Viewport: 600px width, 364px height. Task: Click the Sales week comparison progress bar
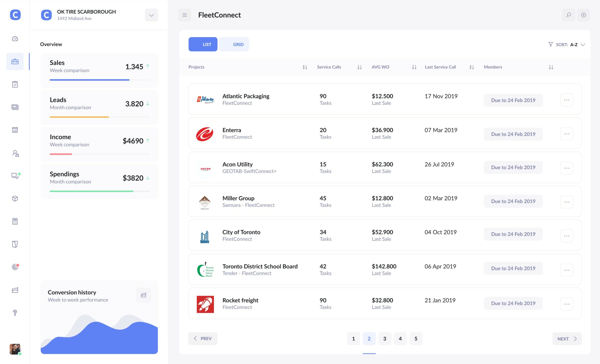click(100, 80)
